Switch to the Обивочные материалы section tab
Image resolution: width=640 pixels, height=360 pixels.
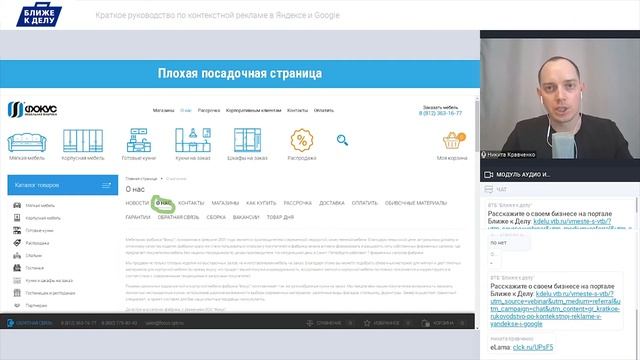(x=416, y=203)
